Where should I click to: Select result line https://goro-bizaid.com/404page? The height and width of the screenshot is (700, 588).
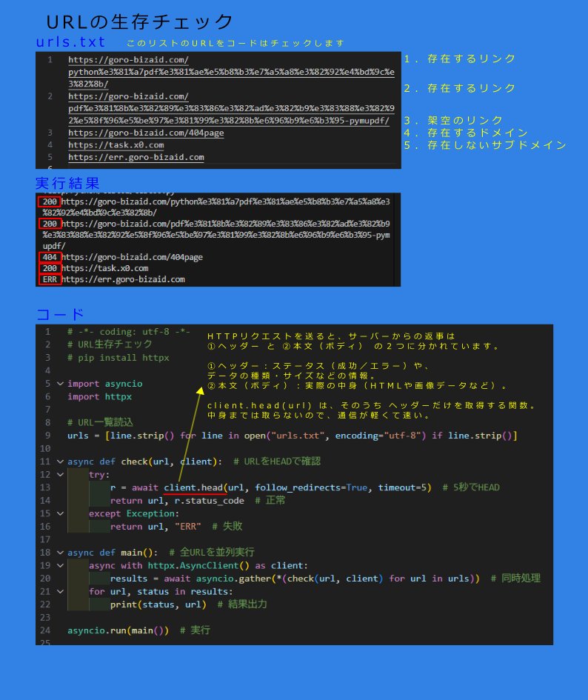pyautogui.click(x=132, y=257)
